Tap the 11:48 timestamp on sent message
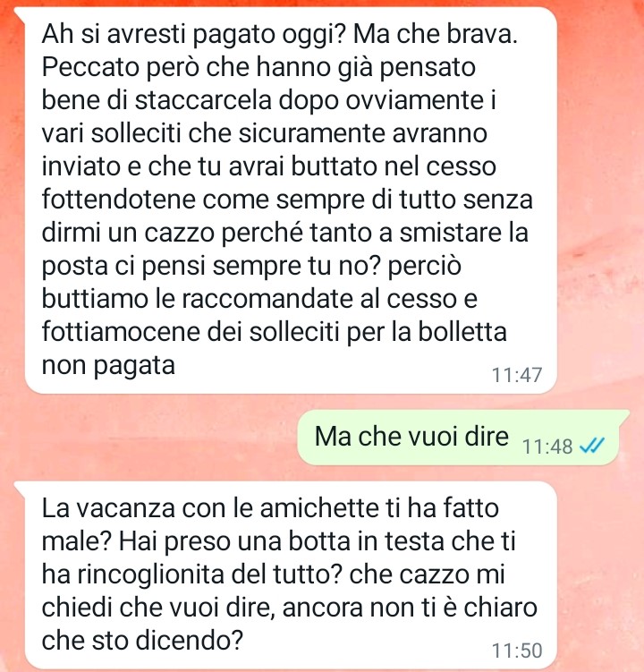The height and width of the screenshot is (672, 644). tap(547, 447)
